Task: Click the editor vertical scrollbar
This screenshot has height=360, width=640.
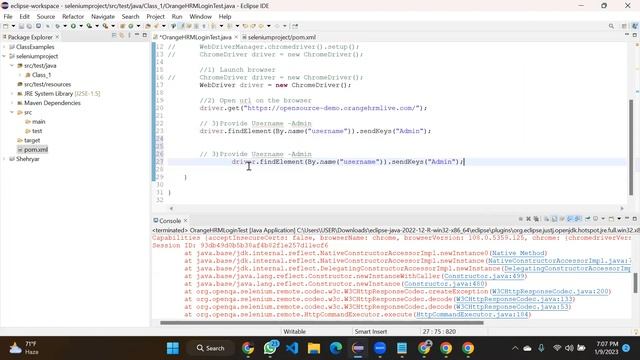Action: tap(631, 147)
